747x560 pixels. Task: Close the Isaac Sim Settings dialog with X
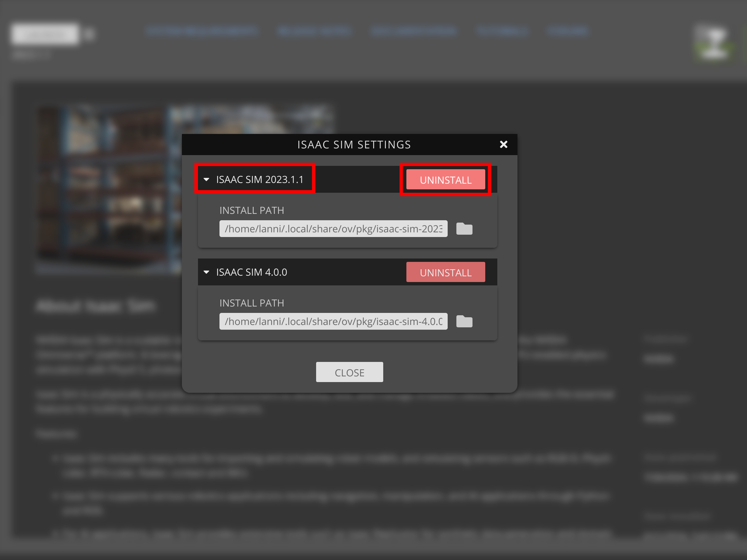503,145
